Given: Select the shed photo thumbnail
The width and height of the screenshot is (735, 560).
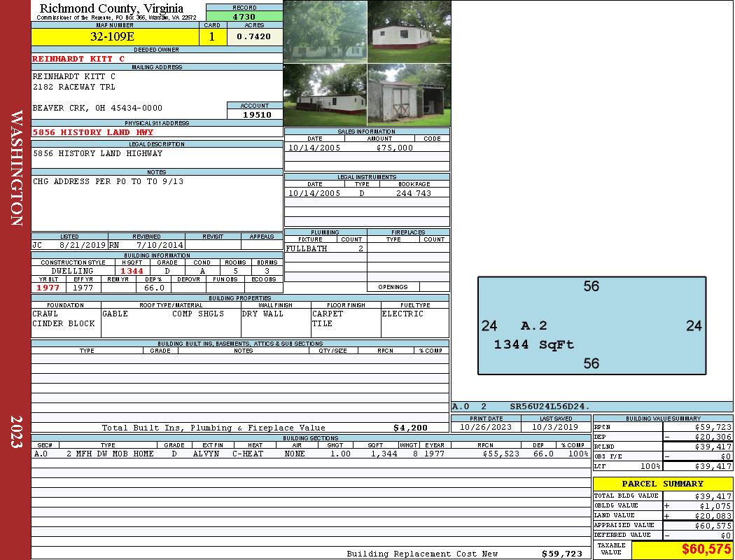Looking at the screenshot, I should [x=409, y=95].
